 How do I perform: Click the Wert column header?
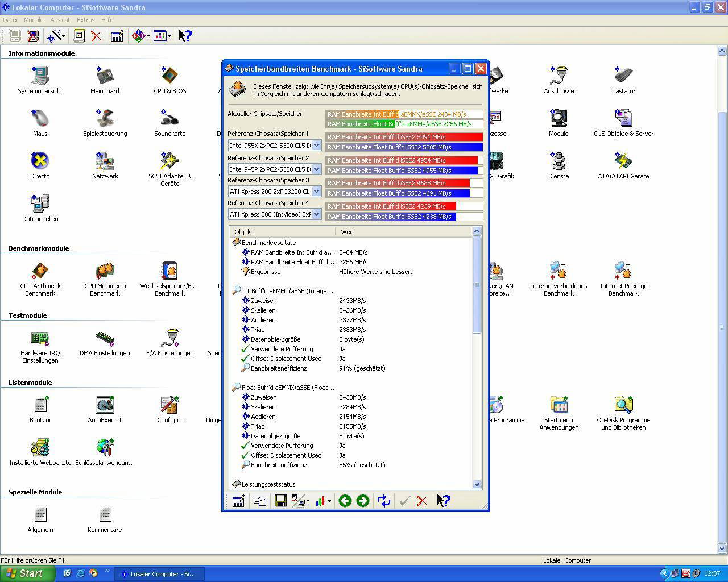tap(404, 232)
